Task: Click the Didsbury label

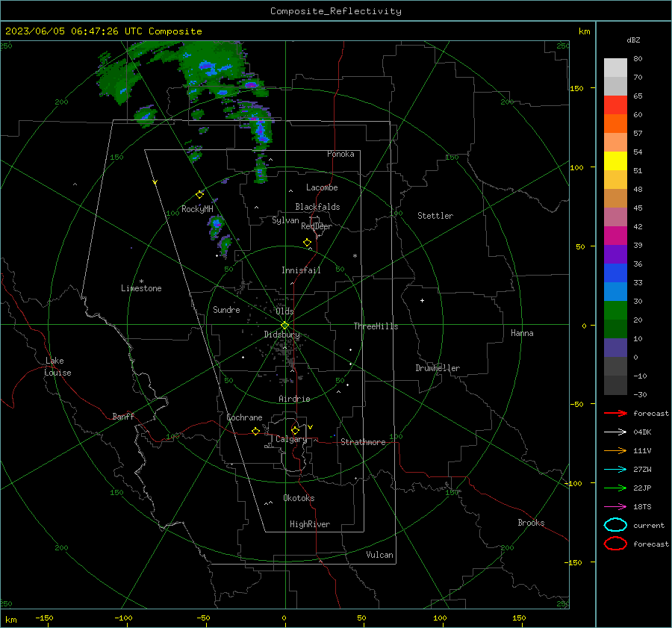Action: (281, 335)
